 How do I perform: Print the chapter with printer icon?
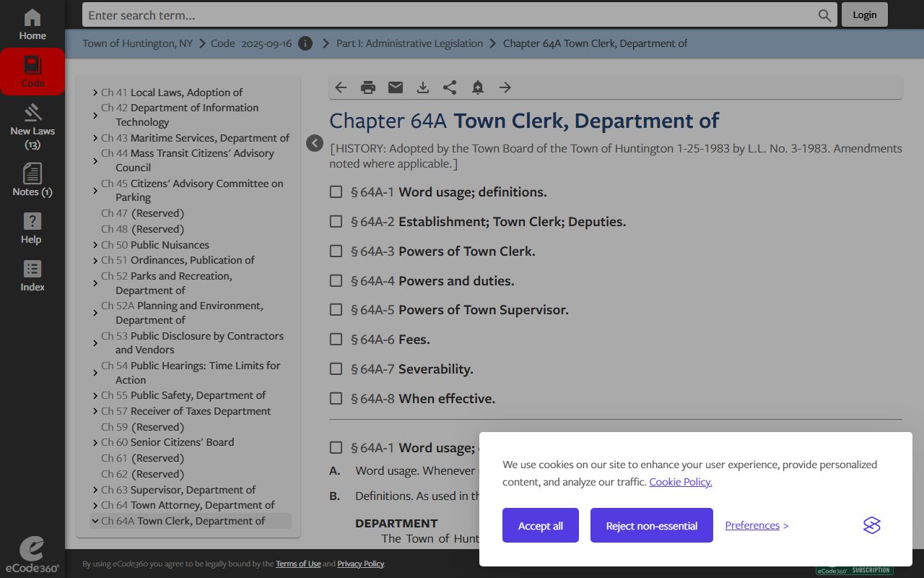pos(368,87)
